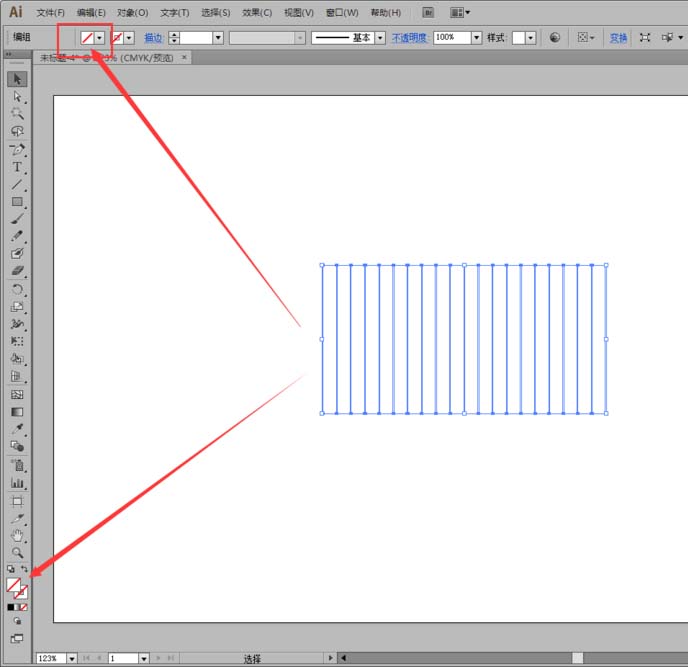Viewport: 688px width, 667px height.
Task: Click the fill swatch in control bar
Action: tap(87, 38)
